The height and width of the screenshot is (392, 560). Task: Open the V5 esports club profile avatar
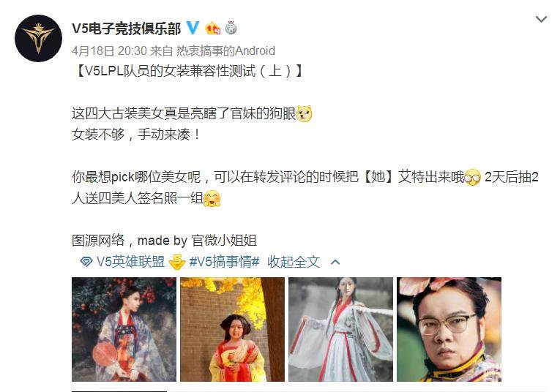click(38, 38)
